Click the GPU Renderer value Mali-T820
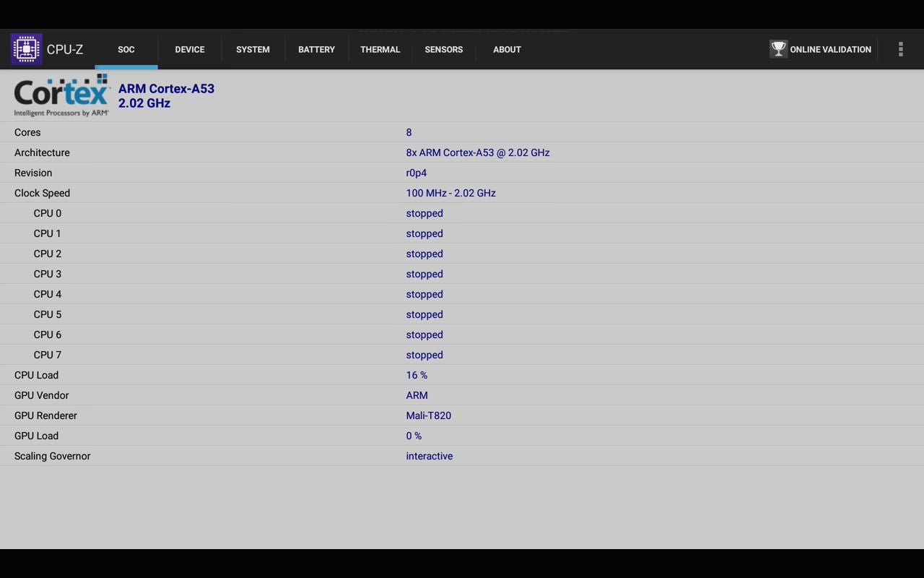 point(429,415)
